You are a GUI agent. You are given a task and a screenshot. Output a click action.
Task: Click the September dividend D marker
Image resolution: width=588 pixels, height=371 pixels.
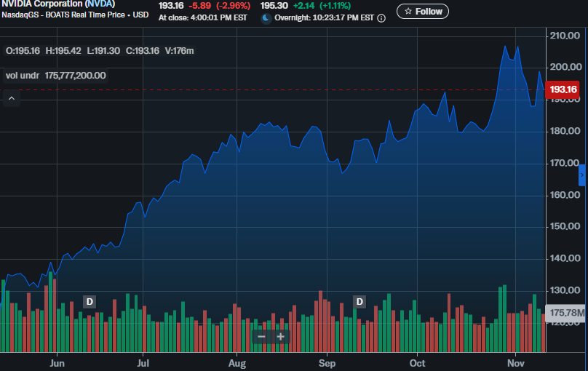(x=359, y=302)
